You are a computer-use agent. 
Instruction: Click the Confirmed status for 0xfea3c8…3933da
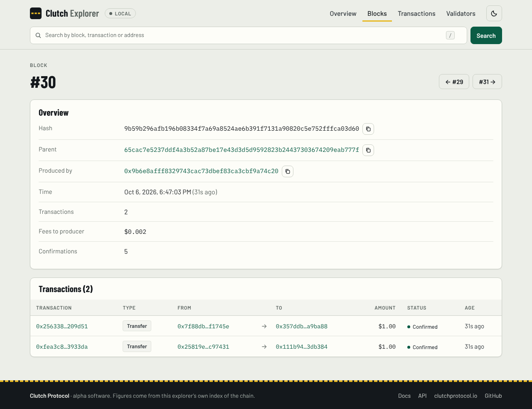click(422, 347)
